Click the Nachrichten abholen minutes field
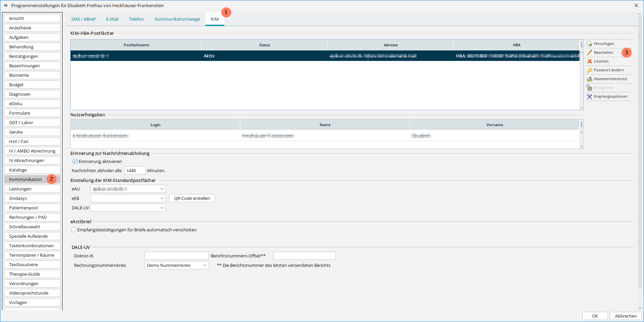The image size is (644, 322). coord(134,170)
